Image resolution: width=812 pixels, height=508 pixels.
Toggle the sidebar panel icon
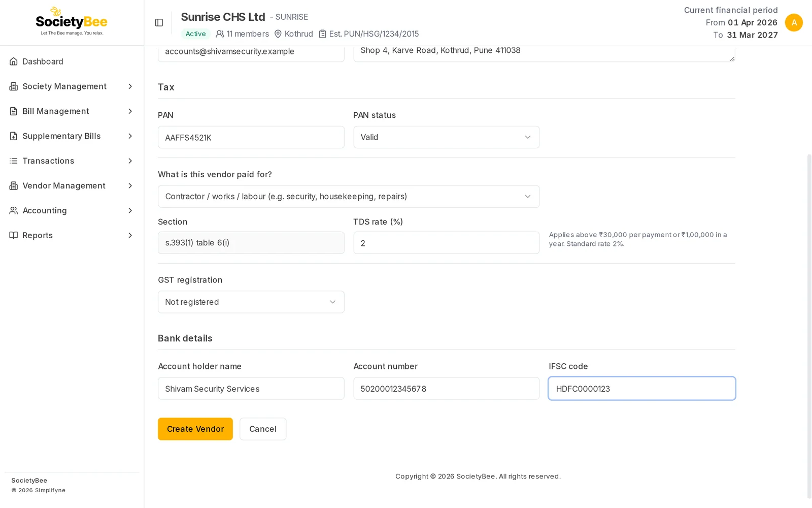tap(159, 22)
